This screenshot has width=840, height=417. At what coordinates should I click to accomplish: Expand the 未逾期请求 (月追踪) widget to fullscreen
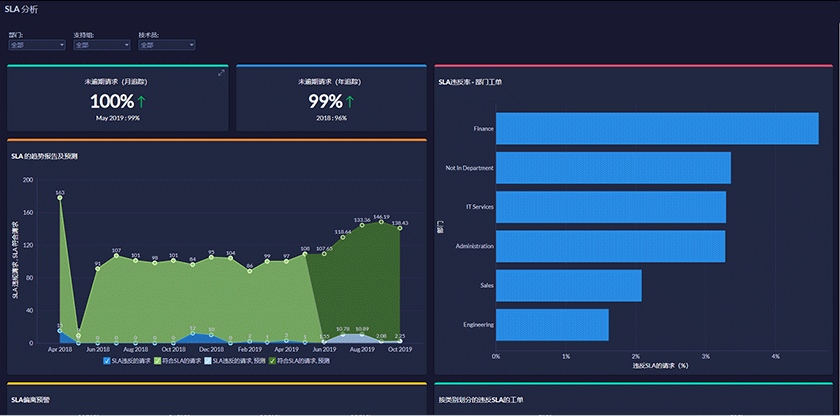[221, 73]
